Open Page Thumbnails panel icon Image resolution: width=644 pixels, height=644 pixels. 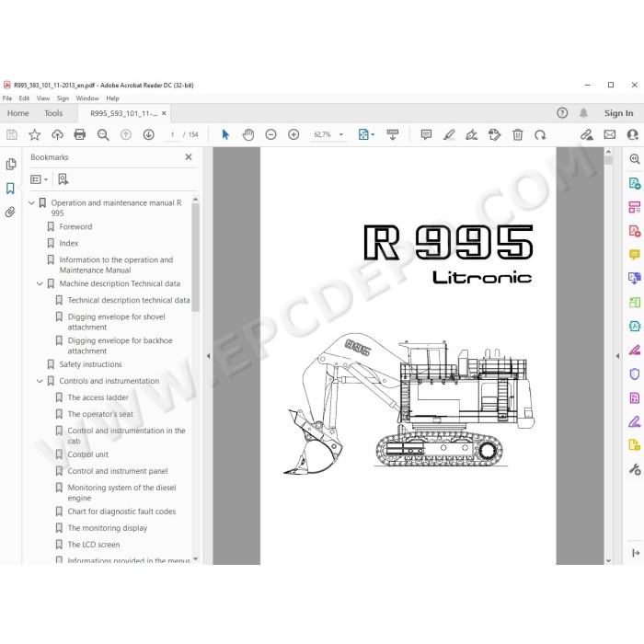point(11,165)
